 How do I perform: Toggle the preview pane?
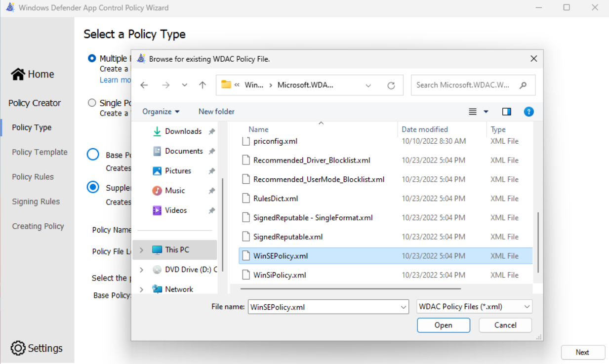(506, 112)
